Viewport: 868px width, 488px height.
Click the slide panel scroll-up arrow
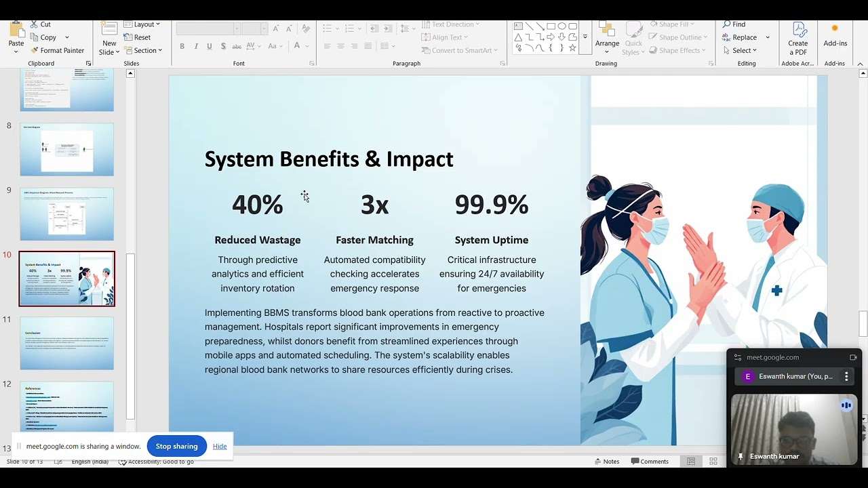pyautogui.click(x=130, y=73)
